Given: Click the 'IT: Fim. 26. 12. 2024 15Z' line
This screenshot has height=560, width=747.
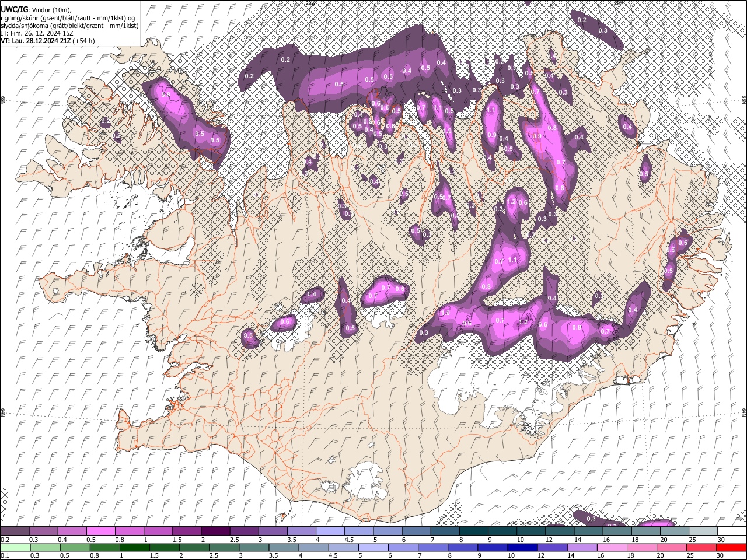Looking at the screenshot, I should (x=37, y=33).
